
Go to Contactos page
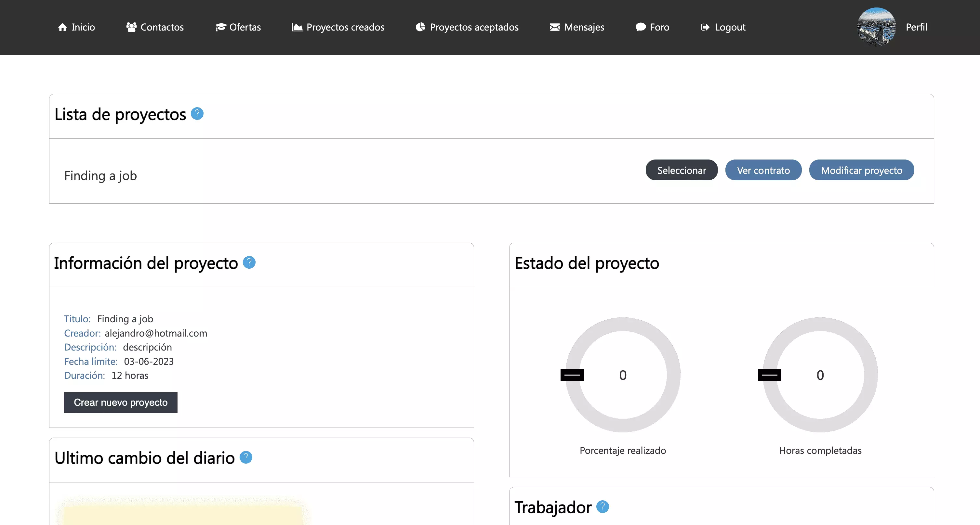tap(155, 27)
